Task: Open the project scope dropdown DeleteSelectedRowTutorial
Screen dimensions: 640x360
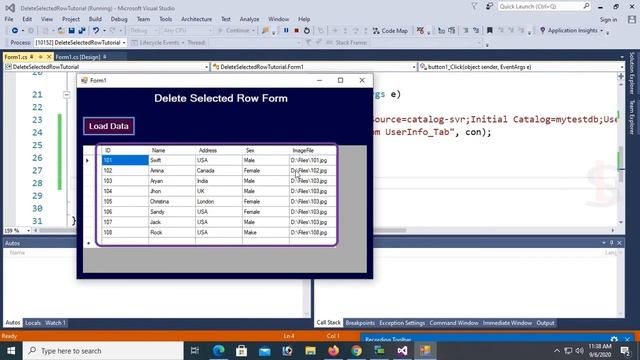Action: (x=106, y=67)
